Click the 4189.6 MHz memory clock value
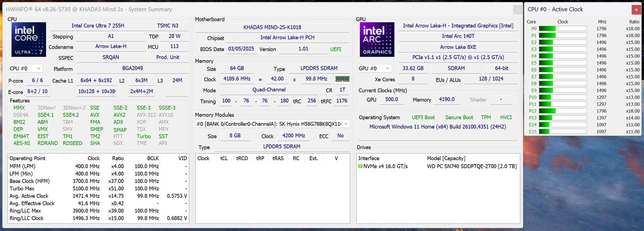The image size is (644, 231). [x=237, y=79]
